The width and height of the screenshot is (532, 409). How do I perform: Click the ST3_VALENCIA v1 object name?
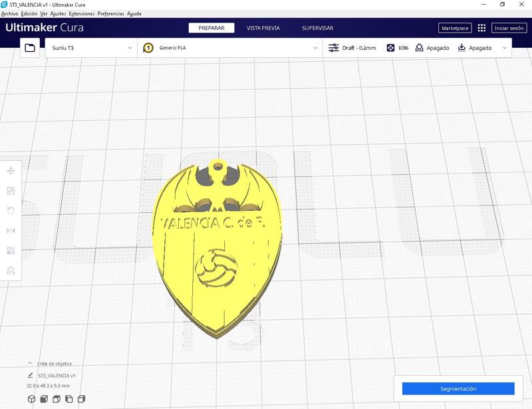click(57, 375)
